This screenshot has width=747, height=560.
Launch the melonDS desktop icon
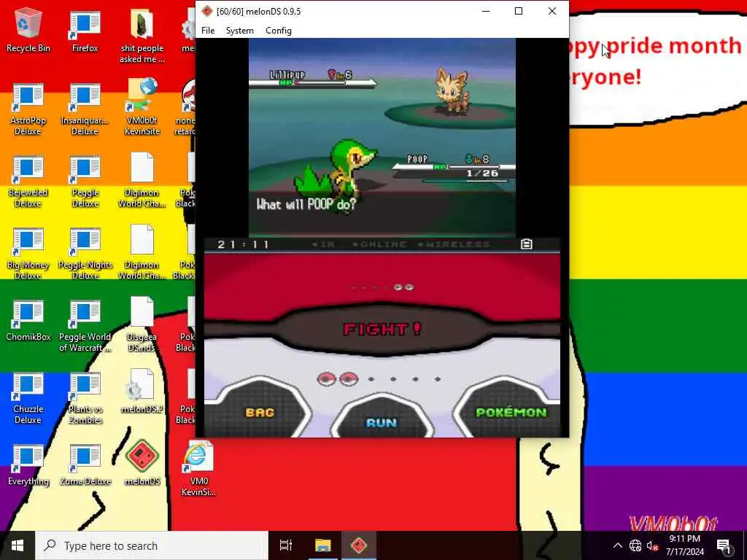pyautogui.click(x=142, y=463)
